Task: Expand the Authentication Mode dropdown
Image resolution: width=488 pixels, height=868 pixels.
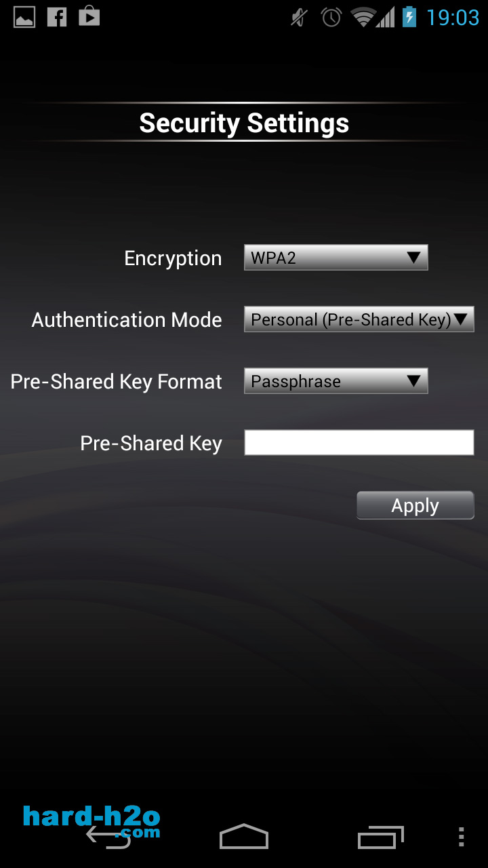Action: coord(359,319)
